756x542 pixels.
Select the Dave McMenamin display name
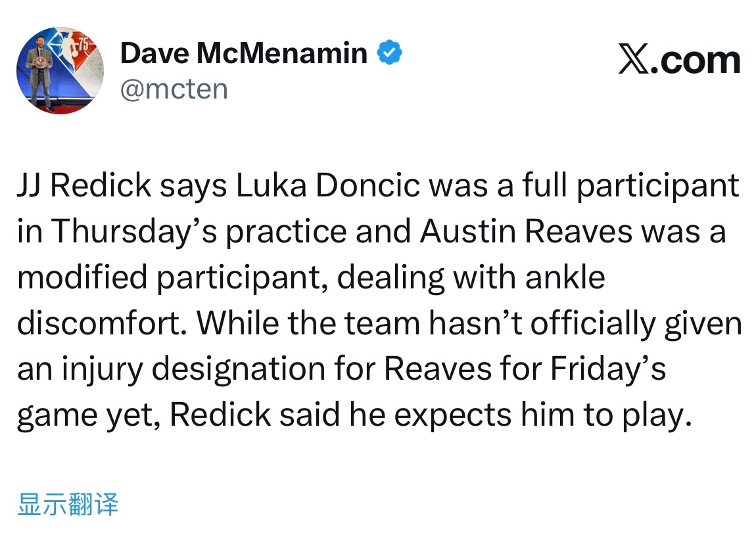click(243, 53)
